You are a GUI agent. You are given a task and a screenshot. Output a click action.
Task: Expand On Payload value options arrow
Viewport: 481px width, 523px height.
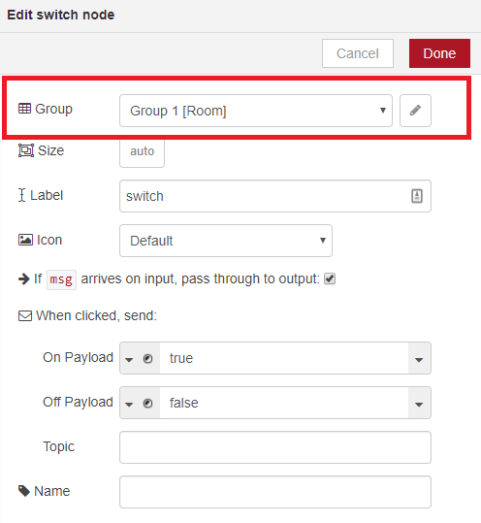click(419, 359)
